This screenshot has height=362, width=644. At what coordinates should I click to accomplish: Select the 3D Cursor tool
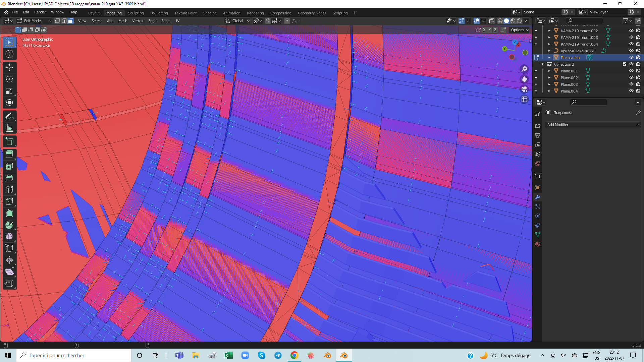click(9, 54)
